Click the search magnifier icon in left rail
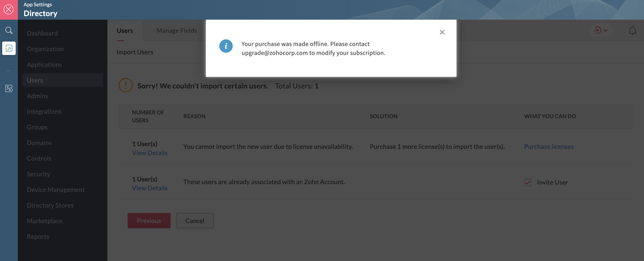Viewport: 644px width, 261px height. click(9, 30)
